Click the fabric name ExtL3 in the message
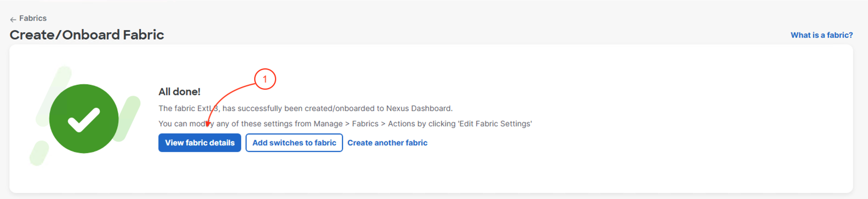868x199 pixels. 208,108
